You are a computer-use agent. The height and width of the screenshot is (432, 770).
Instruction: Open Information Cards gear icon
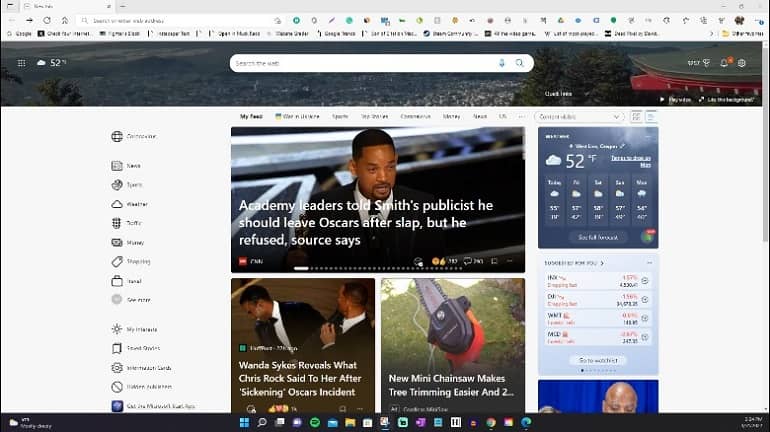pyautogui.click(x=117, y=367)
